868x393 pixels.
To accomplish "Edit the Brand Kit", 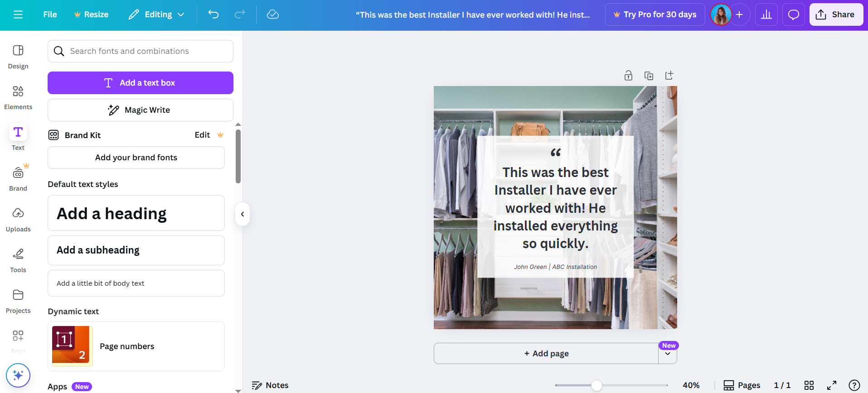I will coord(202,135).
